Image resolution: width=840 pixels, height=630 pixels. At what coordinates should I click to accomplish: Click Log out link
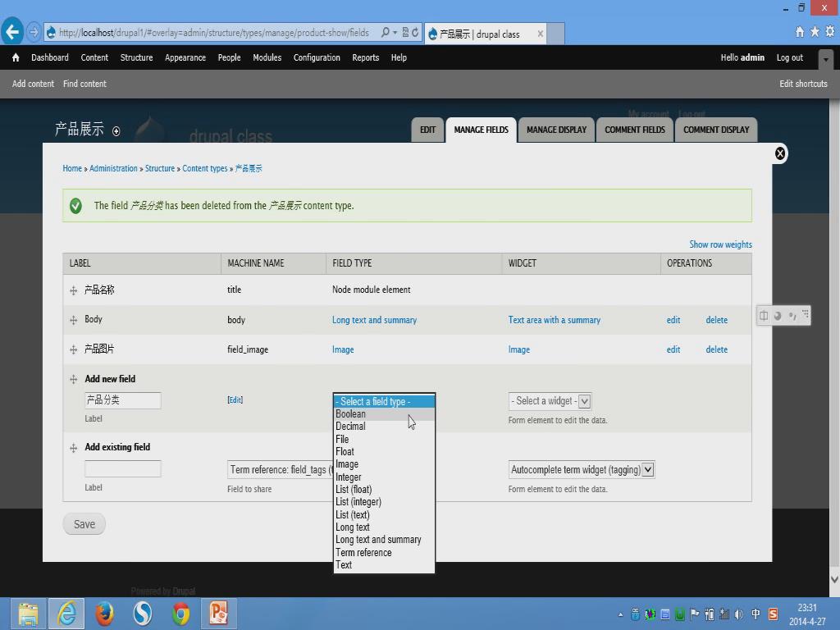tap(790, 57)
